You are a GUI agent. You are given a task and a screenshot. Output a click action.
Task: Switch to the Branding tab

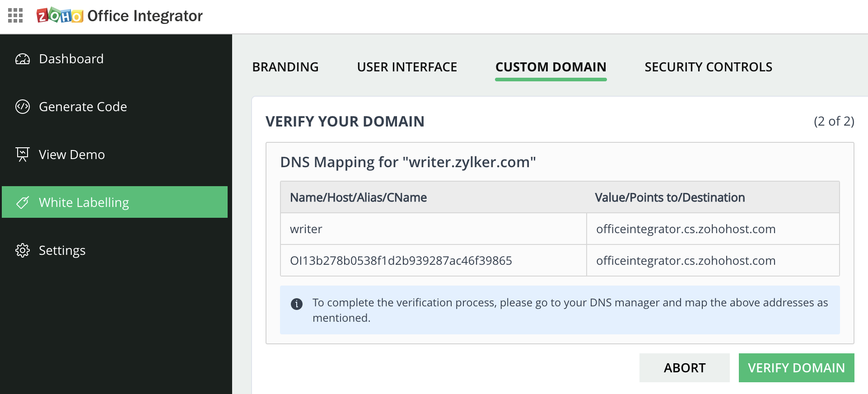(285, 67)
